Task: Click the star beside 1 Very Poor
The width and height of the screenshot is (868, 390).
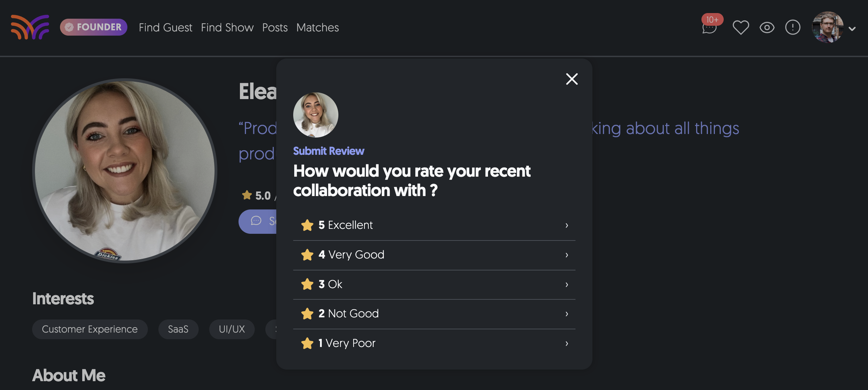Action: 307,343
